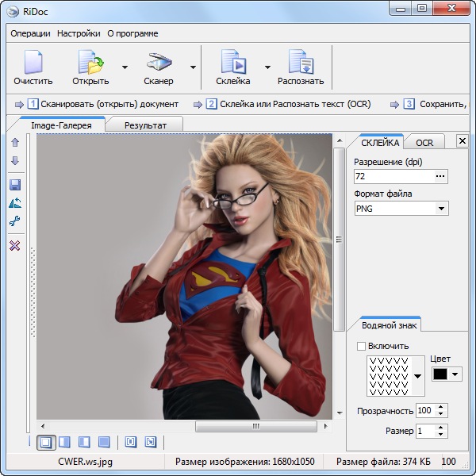Toggle the last view mode button at bottom

tap(151, 442)
